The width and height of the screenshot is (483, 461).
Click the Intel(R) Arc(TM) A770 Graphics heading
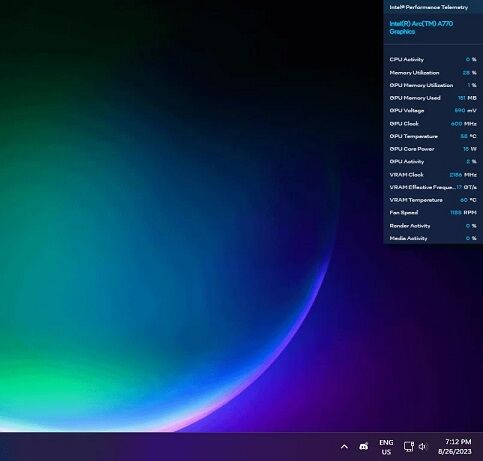click(x=421, y=28)
